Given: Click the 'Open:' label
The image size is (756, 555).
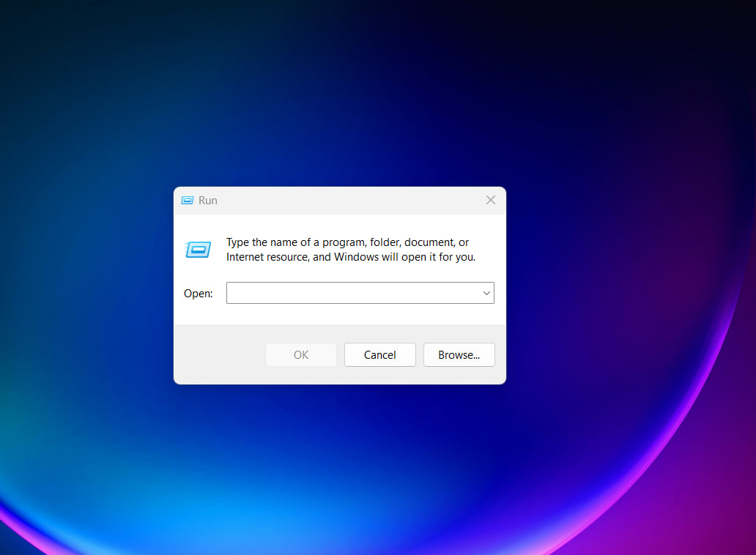Looking at the screenshot, I should [199, 294].
